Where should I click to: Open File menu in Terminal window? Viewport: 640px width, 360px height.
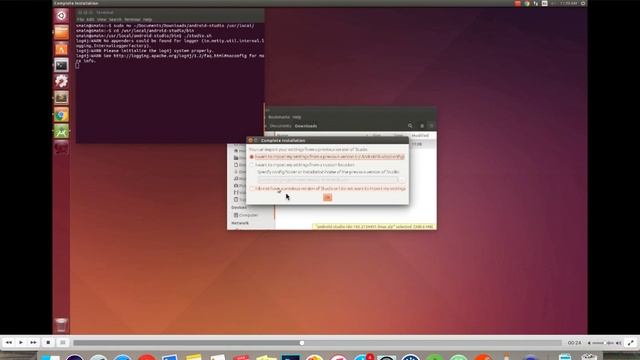80,19
